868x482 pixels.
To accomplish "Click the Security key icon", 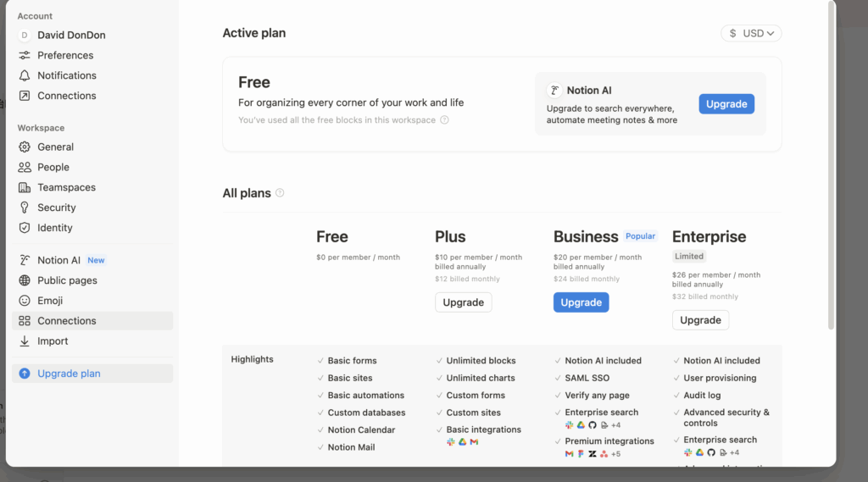I will pyautogui.click(x=25, y=208).
